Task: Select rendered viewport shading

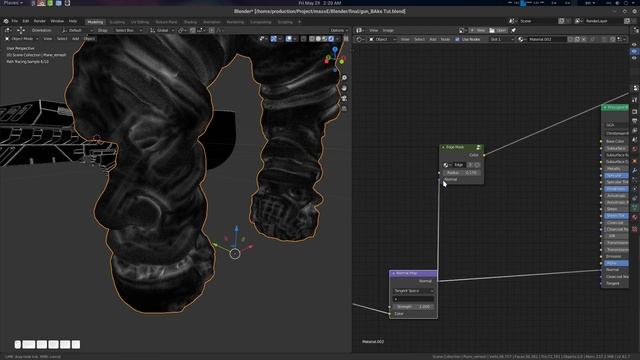Action: 331,39
